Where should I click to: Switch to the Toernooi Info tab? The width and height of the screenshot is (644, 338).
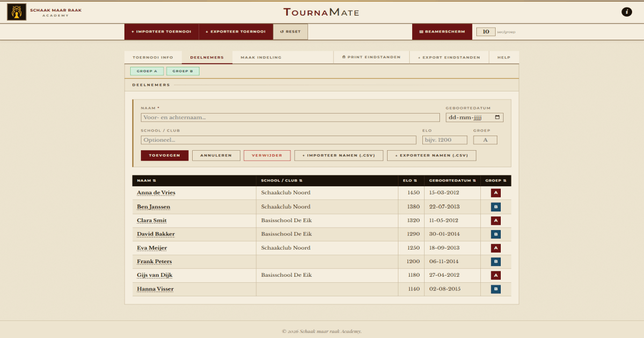click(153, 57)
